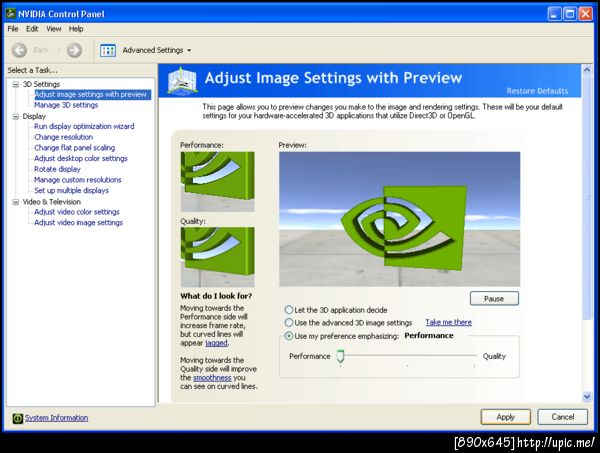The height and width of the screenshot is (453, 600).
Task: Click the Restore Defaults link
Action: 537,91
